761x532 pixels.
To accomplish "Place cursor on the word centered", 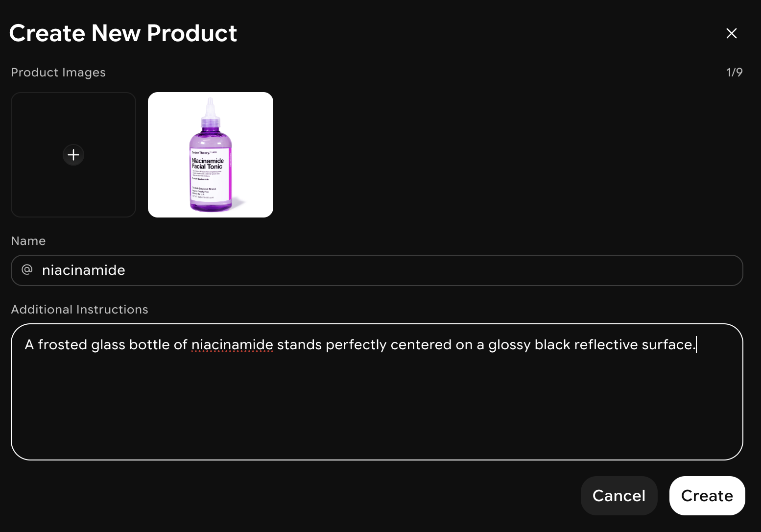I will [x=421, y=345].
